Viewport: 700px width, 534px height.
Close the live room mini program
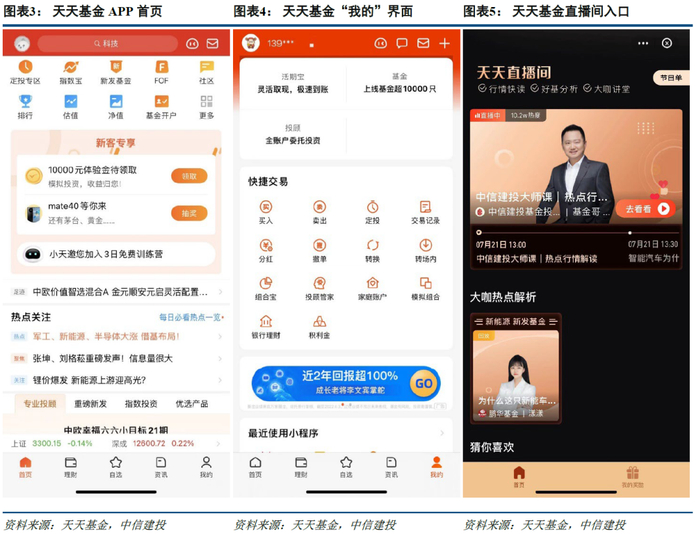pos(667,43)
